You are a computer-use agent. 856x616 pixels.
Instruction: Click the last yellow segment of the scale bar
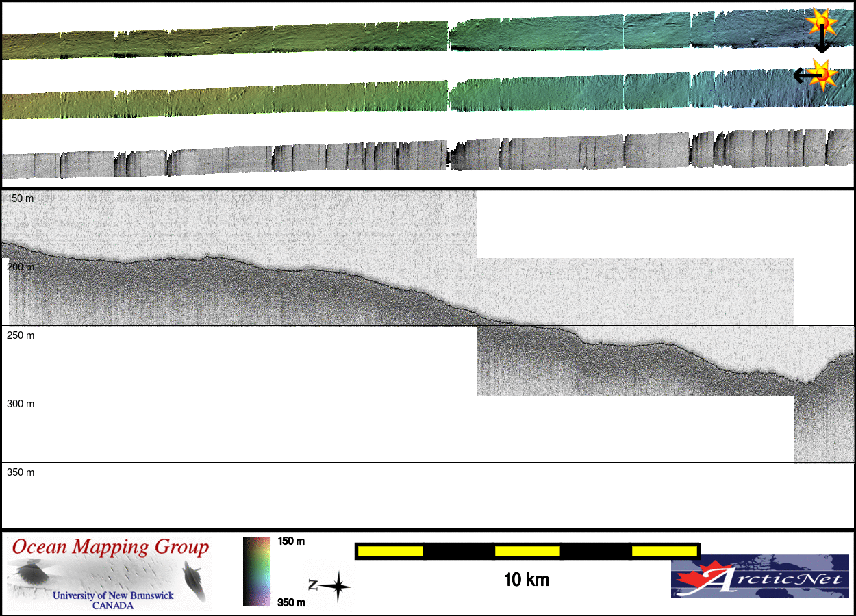[x=664, y=551]
